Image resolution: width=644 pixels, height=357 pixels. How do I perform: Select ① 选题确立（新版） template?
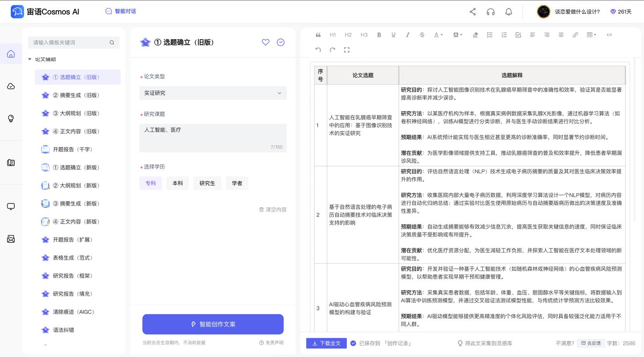pos(78,167)
